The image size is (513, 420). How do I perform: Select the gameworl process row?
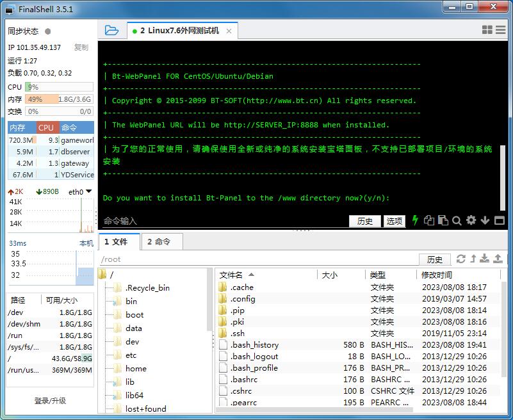[x=51, y=140]
